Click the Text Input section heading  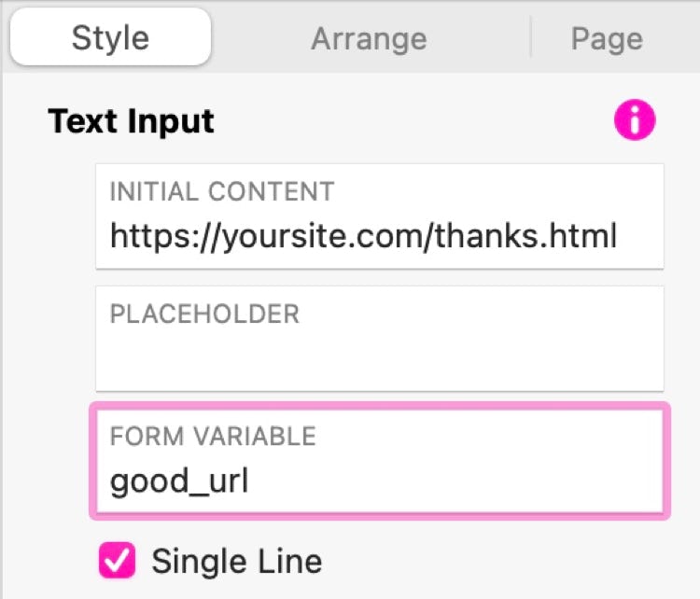132,121
